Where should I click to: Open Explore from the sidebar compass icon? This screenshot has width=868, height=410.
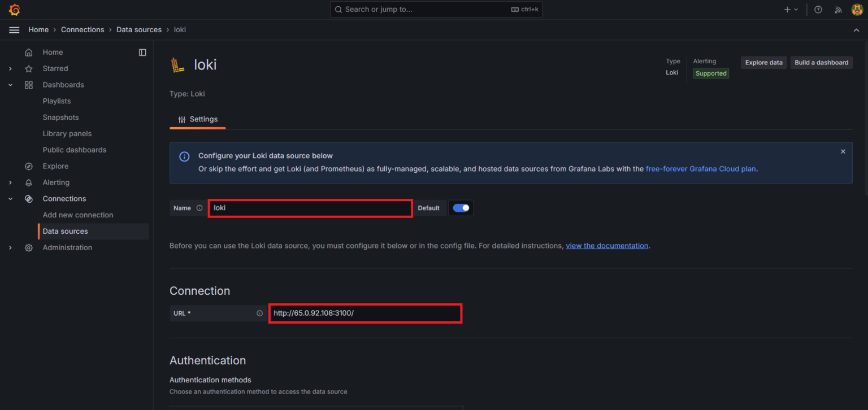coord(29,165)
